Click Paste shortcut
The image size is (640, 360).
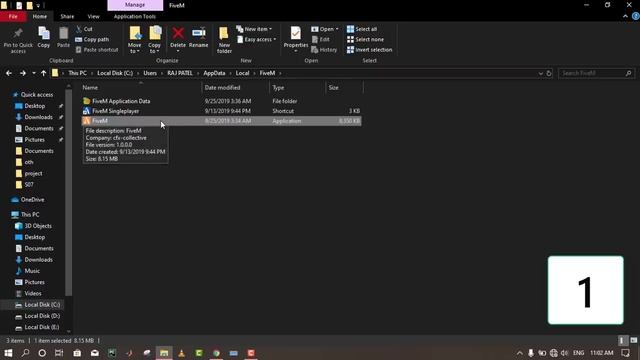[x=97, y=49]
